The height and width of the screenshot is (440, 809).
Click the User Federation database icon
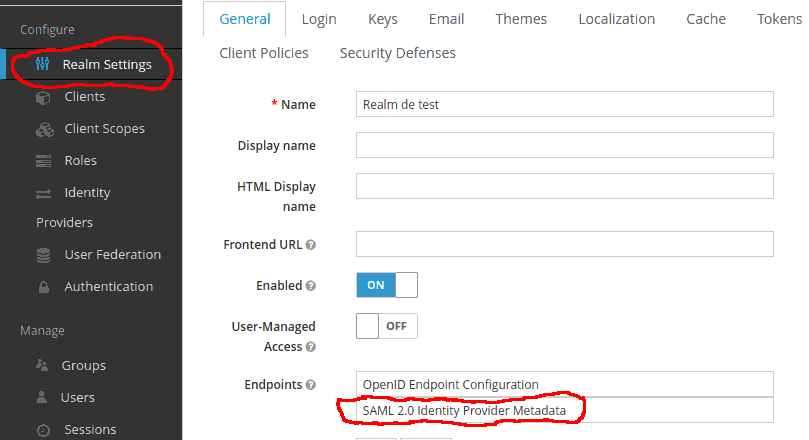pos(43,255)
